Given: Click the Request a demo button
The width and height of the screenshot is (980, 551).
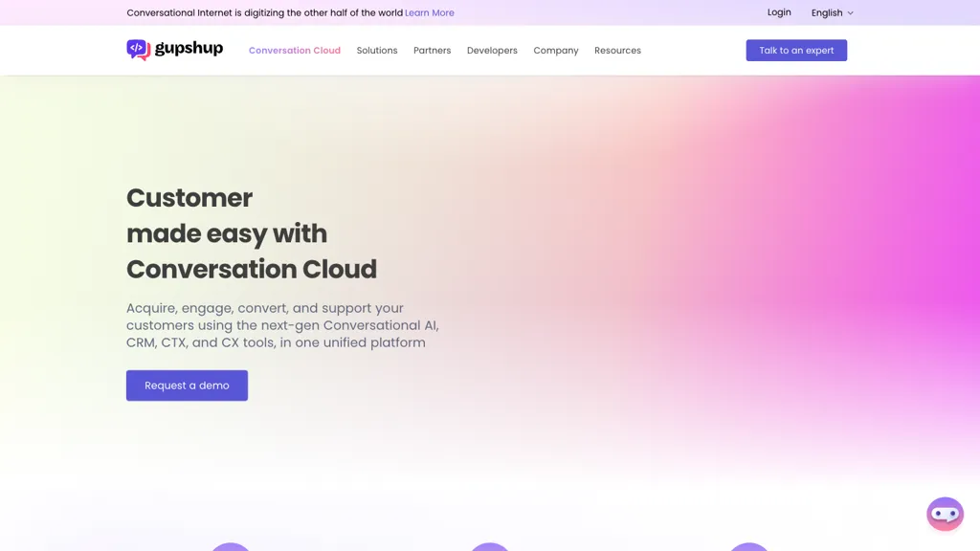Looking at the screenshot, I should click(x=187, y=386).
